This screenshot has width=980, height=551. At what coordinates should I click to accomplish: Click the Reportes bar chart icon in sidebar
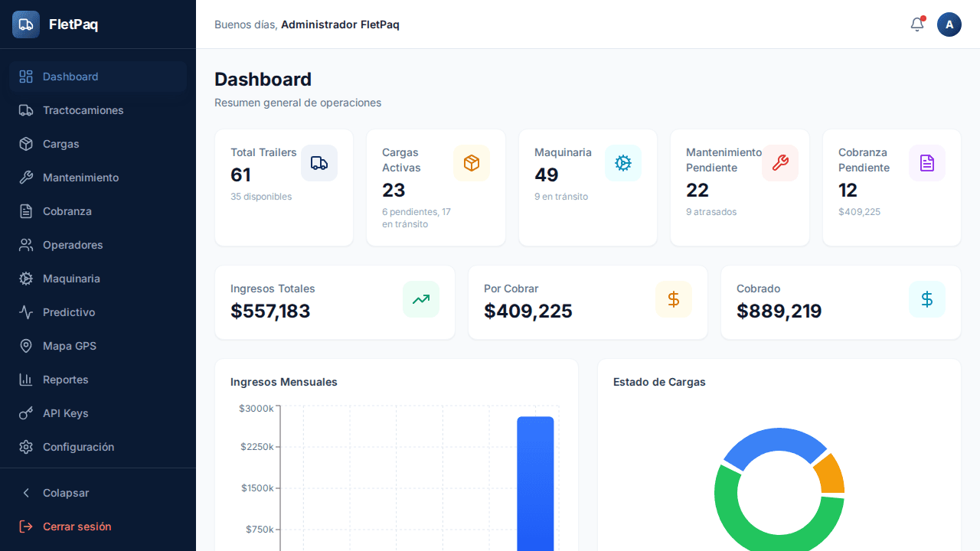pos(26,380)
